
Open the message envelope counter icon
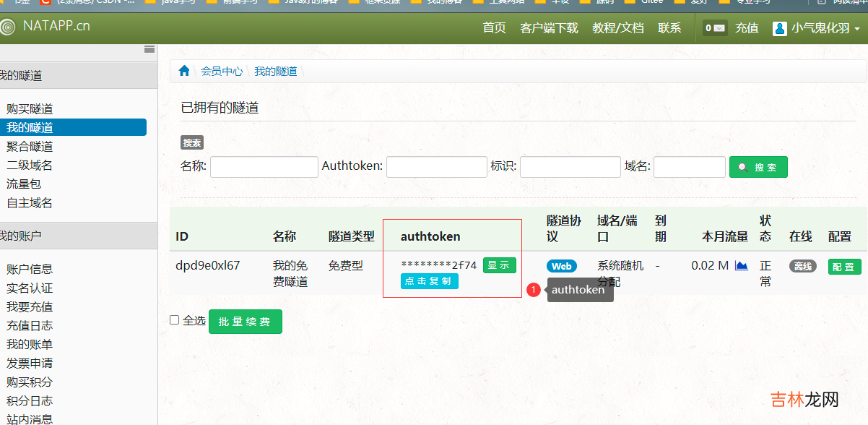715,28
